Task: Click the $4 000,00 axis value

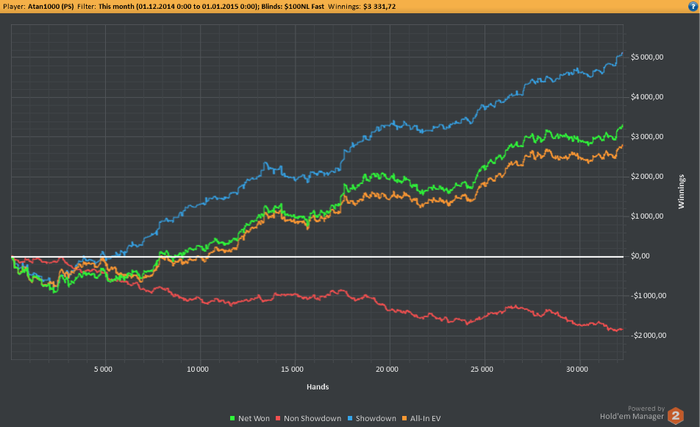Action: point(647,97)
